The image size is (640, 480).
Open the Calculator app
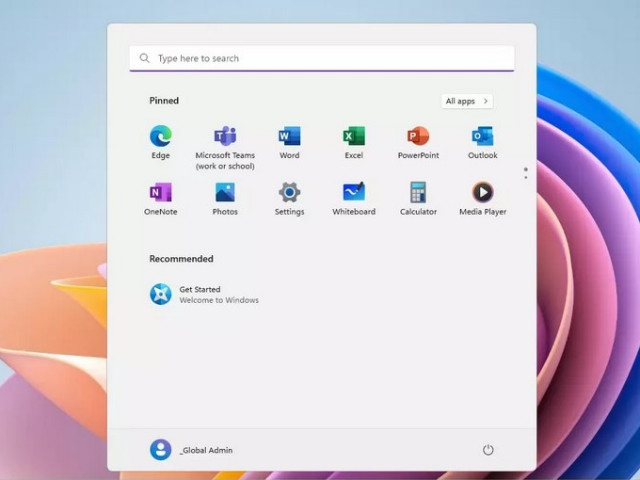(418, 193)
